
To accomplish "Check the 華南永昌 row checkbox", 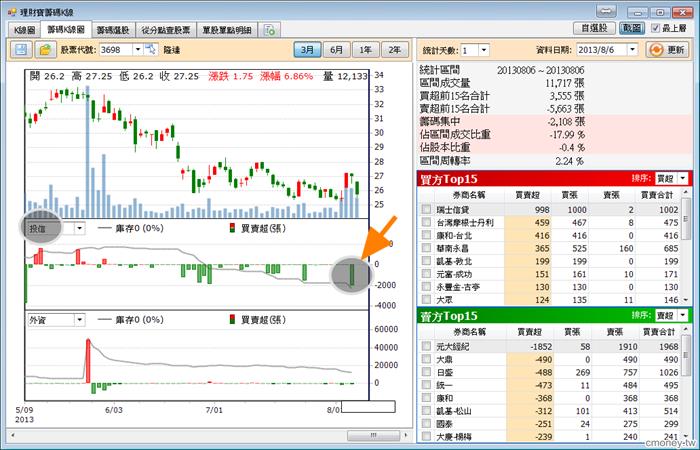I will [x=426, y=248].
